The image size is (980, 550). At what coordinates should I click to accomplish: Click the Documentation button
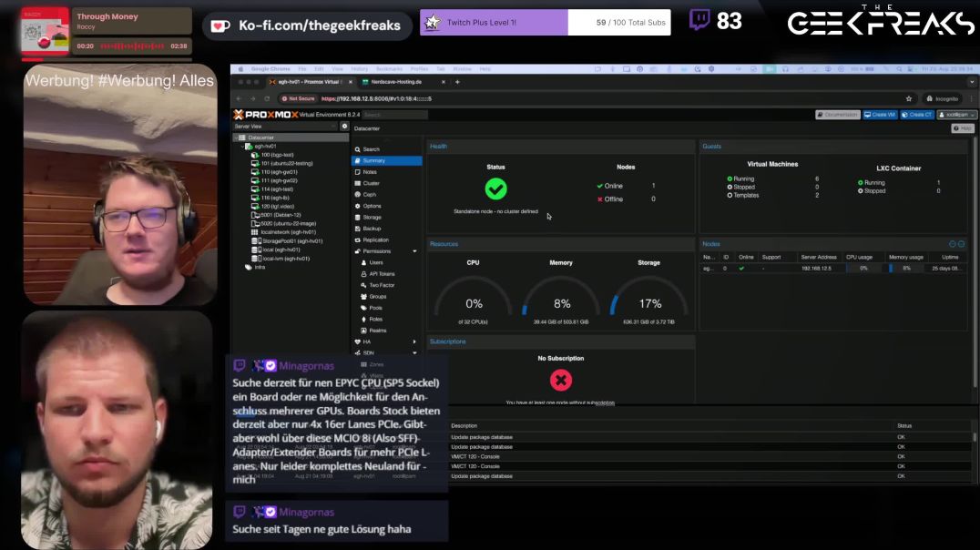coord(838,115)
